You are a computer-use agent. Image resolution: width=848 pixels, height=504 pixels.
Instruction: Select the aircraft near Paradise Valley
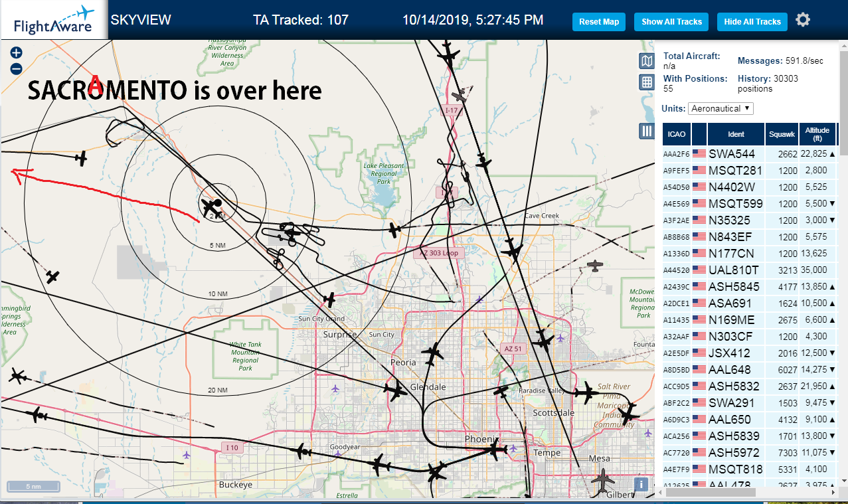(x=501, y=392)
